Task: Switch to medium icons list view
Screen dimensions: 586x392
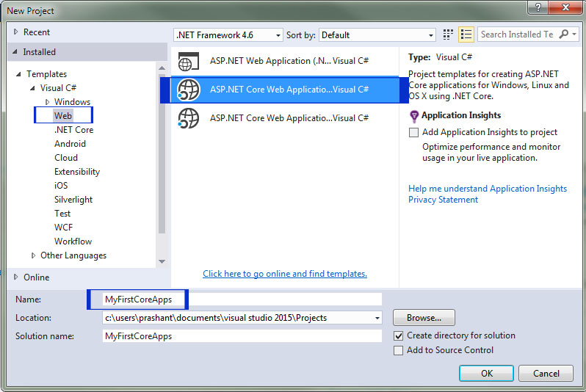Action: pos(466,35)
